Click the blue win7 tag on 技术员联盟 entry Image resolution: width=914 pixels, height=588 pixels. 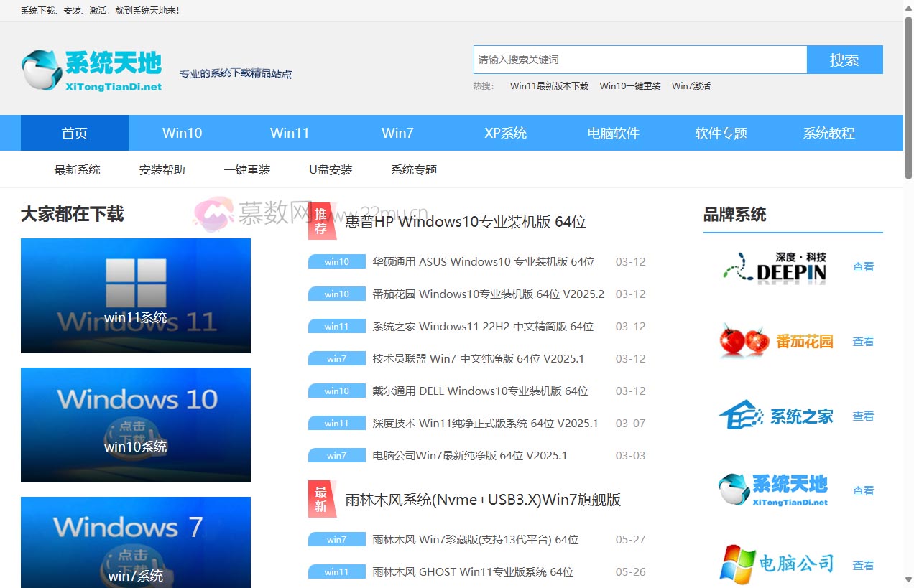tap(336, 358)
